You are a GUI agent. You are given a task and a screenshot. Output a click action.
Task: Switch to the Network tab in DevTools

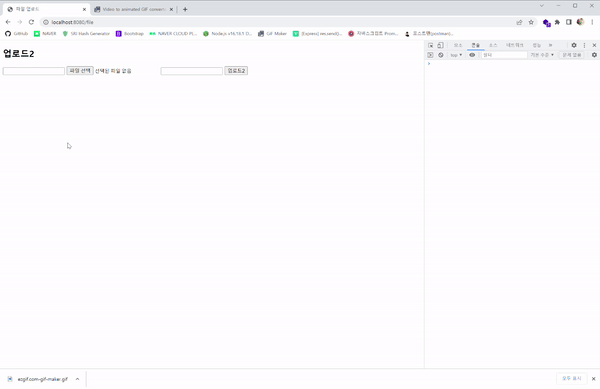[x=515, y=45]
